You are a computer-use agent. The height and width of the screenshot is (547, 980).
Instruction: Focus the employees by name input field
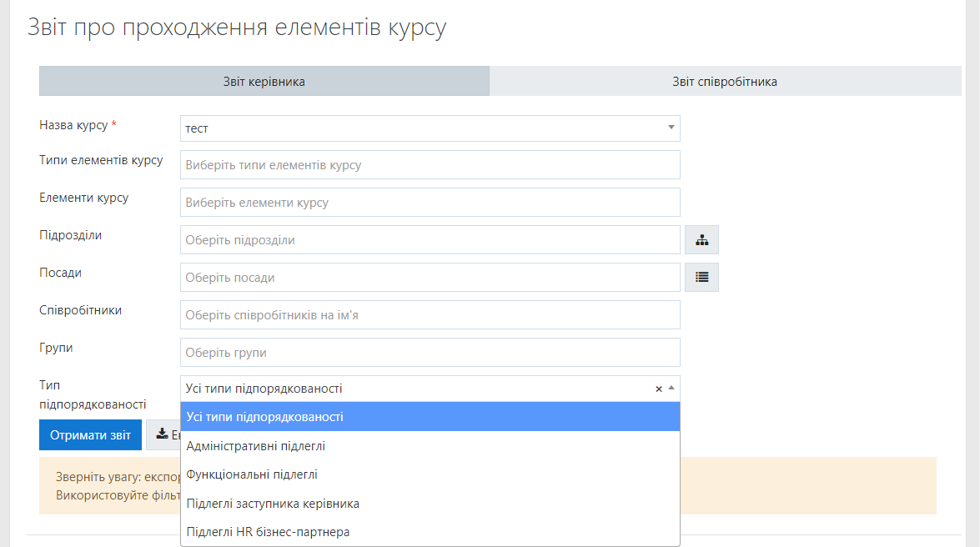[430, 315]
